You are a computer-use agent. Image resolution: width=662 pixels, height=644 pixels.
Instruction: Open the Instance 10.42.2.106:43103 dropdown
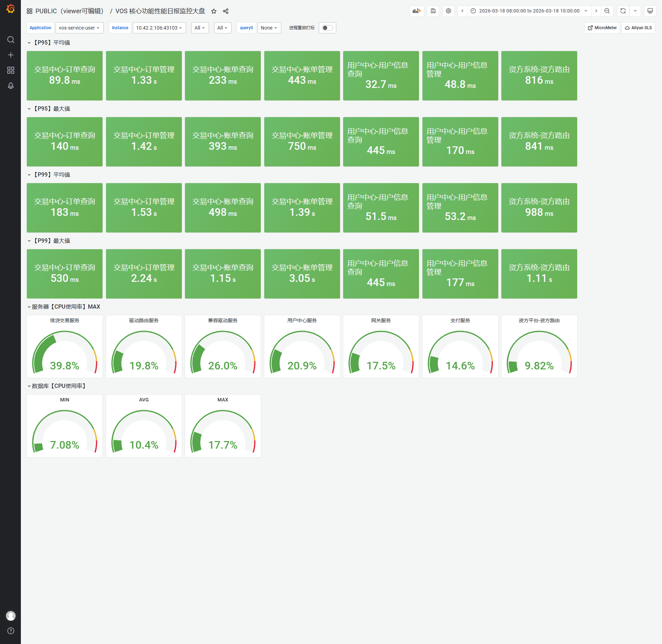pyautogui.click(x=159, y=28)
